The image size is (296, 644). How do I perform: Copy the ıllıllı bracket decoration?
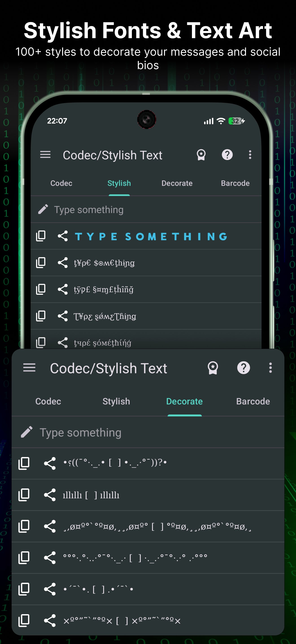tap(24, 495)
